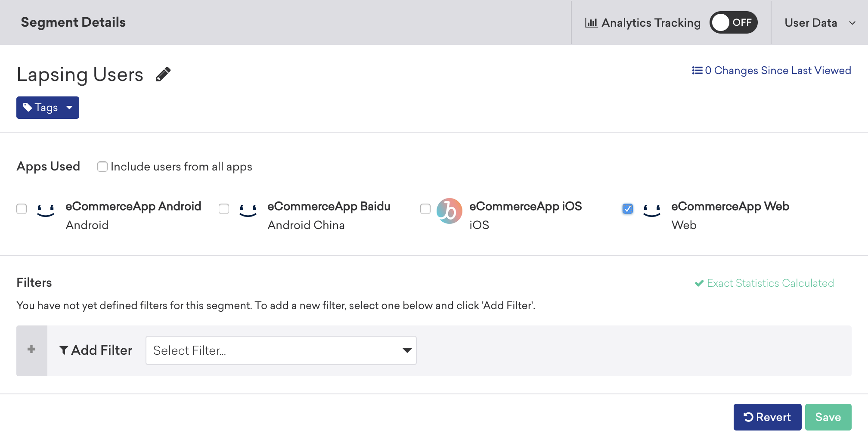Click the eCommerceApp Baidu label

click(329, 206)
